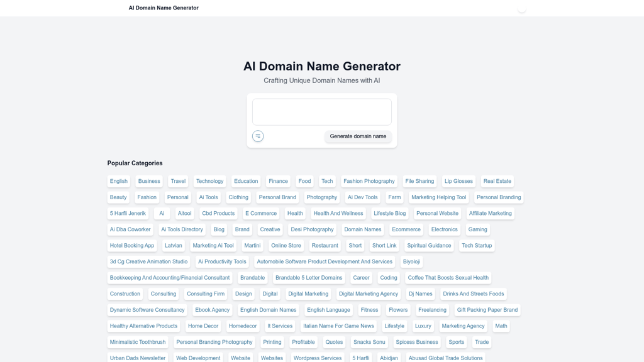Click the Marketing Helping Tool category

(x=438, y=197)
